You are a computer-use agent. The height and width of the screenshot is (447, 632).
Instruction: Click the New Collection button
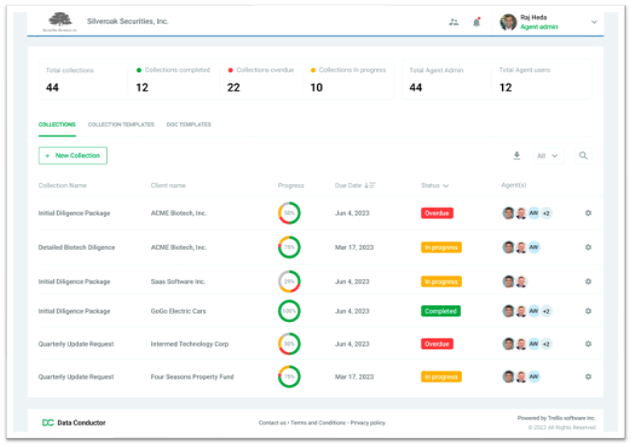(x=73, y=156)
